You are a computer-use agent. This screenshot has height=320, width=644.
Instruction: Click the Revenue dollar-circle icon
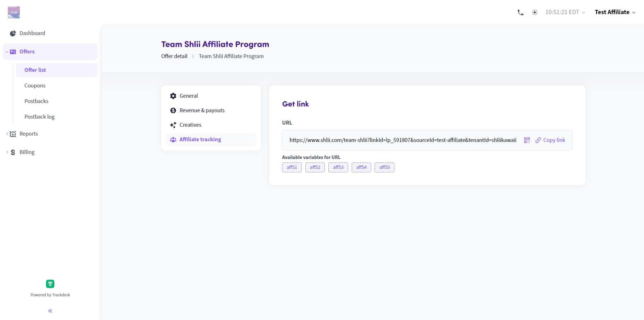(173, 110)
